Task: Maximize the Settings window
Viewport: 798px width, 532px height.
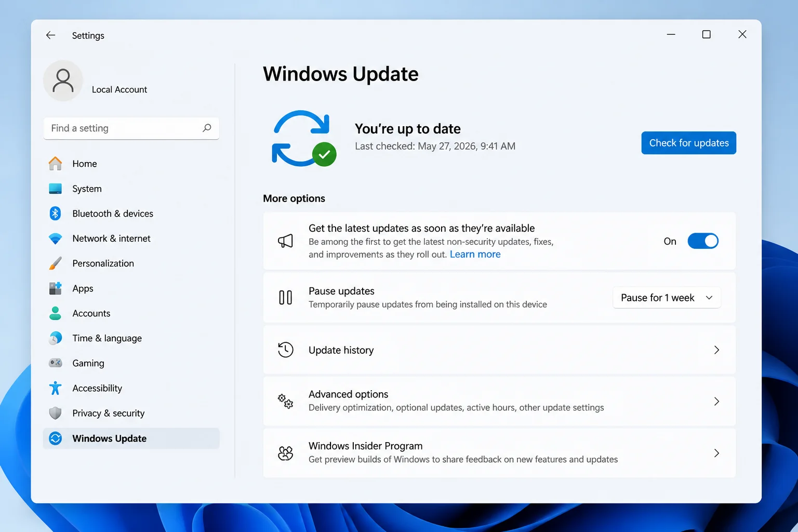Action: coord(707,34)
